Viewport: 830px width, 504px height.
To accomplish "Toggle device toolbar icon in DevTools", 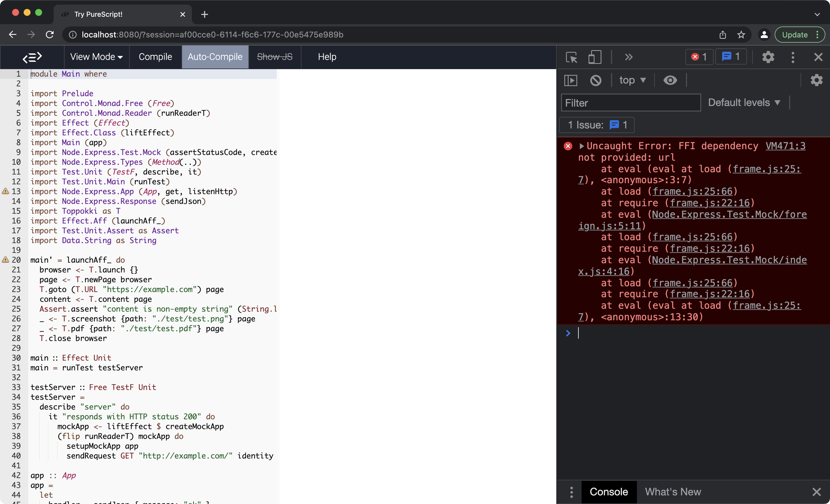I will coord(595,57).
